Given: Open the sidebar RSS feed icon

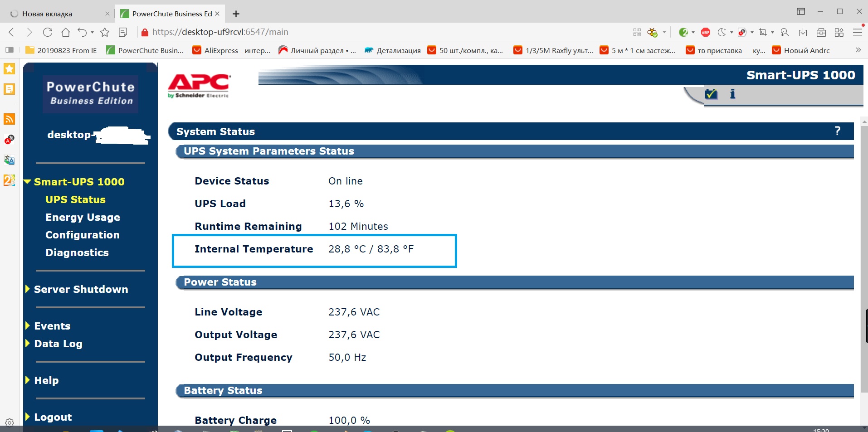Looking at the screenshot, I should coord(10,119).
